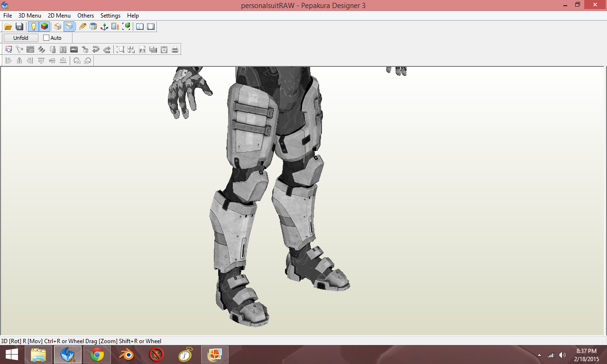This screenshot has width=607, height=364.
Task: Click the rotate 90 clockwise icon
Action: tap(88, 61)
